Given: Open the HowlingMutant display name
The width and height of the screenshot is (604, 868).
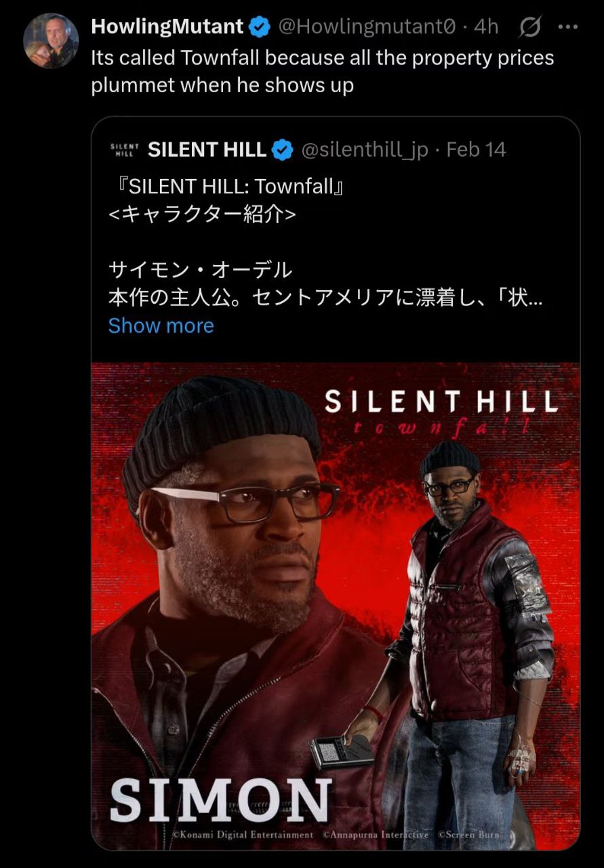Looking at the screenshot, I should [x=167, y=27].
